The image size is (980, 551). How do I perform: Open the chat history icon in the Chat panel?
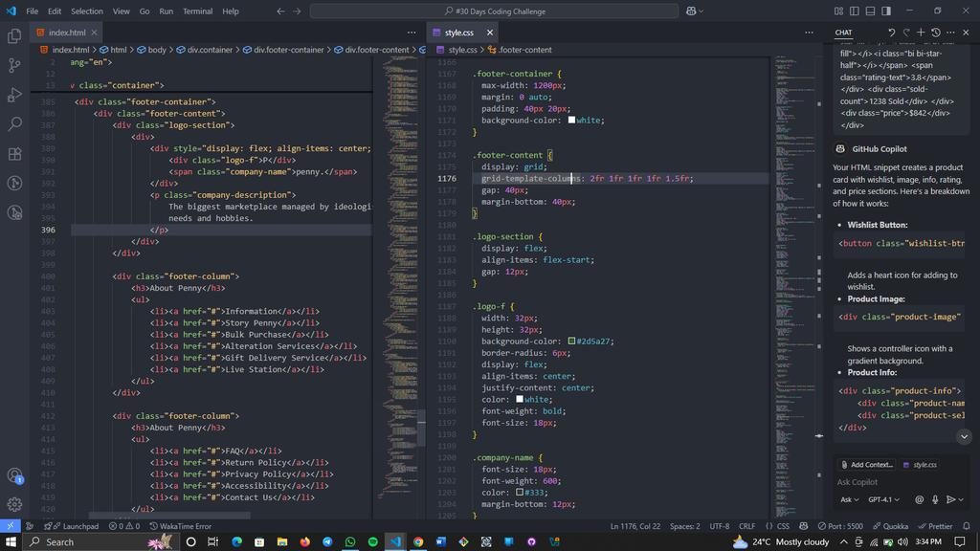(936, 33)
